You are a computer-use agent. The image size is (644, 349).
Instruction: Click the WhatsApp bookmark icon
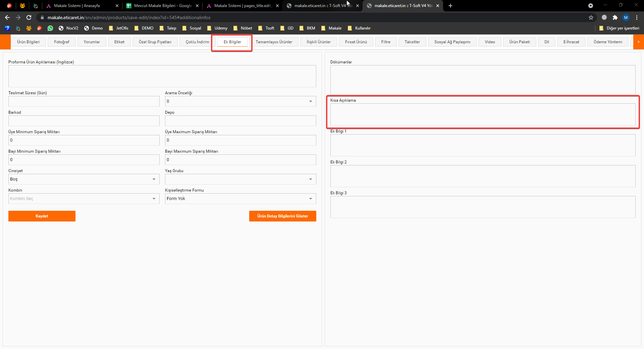tap(50, 28)
